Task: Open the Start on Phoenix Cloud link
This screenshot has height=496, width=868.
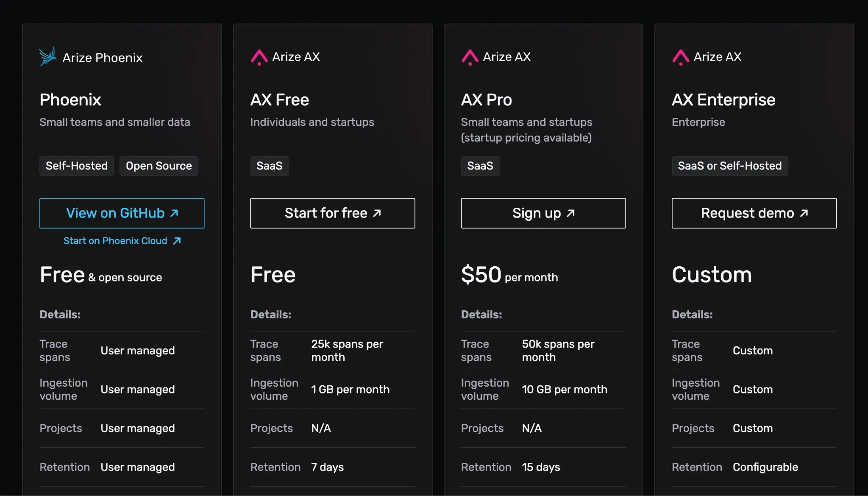Action: coord(115,241)
